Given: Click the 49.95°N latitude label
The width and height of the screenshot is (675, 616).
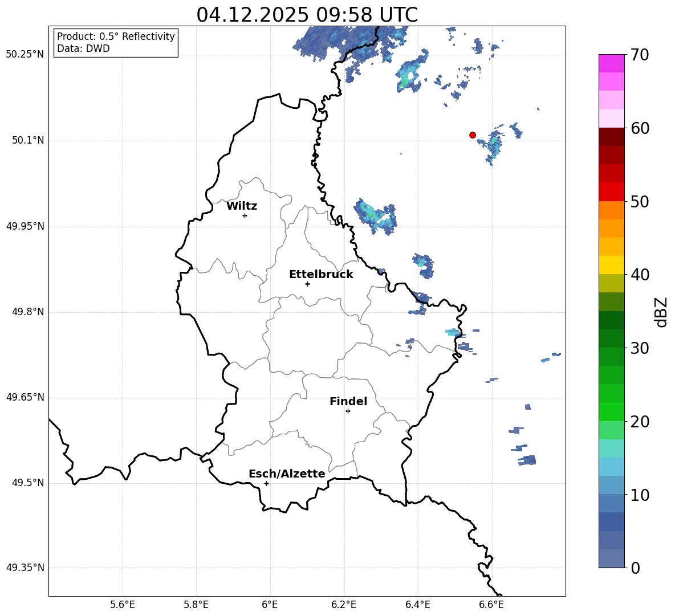Looking at the screenshot, I should [25, 226].
